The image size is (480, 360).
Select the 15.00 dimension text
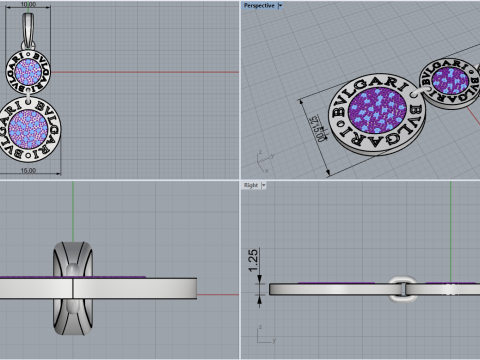(x=28, y=170)
